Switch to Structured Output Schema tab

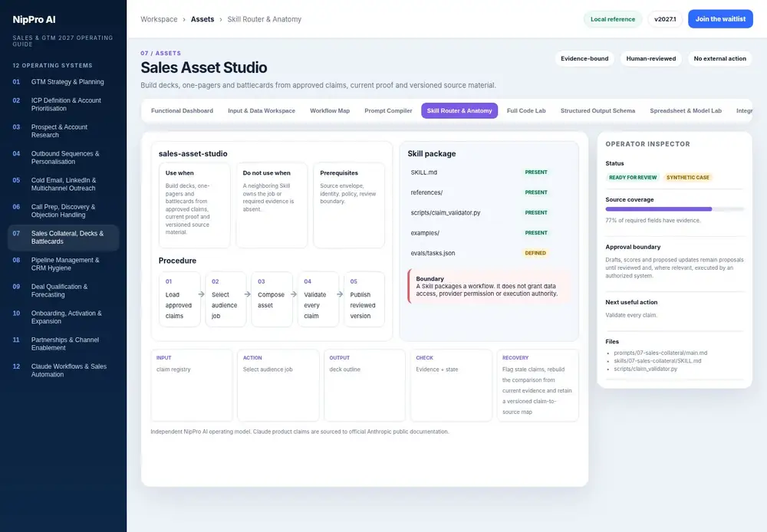point(597,111)
